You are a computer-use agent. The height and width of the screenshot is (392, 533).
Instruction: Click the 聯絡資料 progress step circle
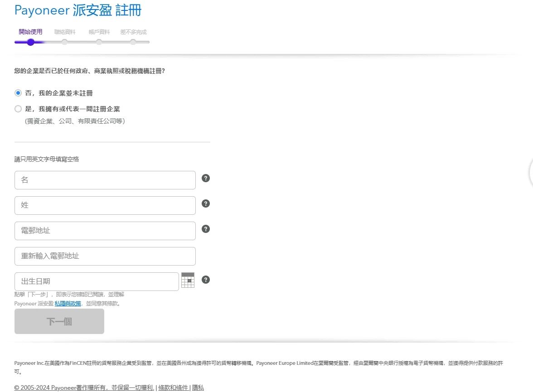pyautogui.click(x=64, y=42)
